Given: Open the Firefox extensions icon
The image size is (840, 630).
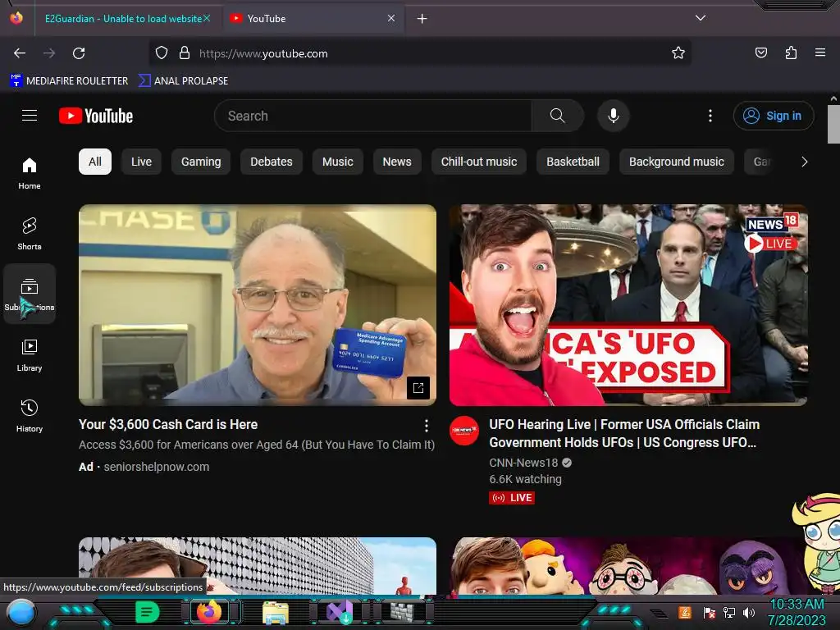Looking at the screenshot, I should [791, 53].
